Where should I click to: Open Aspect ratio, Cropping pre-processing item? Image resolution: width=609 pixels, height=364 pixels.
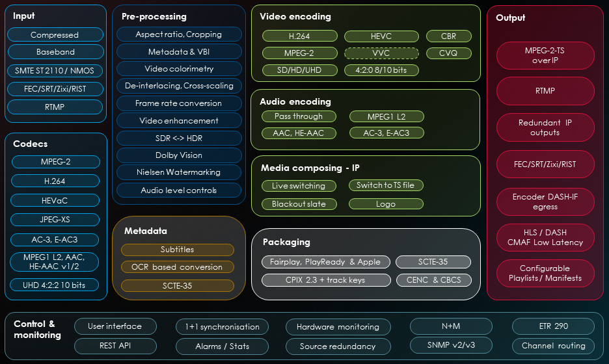(179, 34)
